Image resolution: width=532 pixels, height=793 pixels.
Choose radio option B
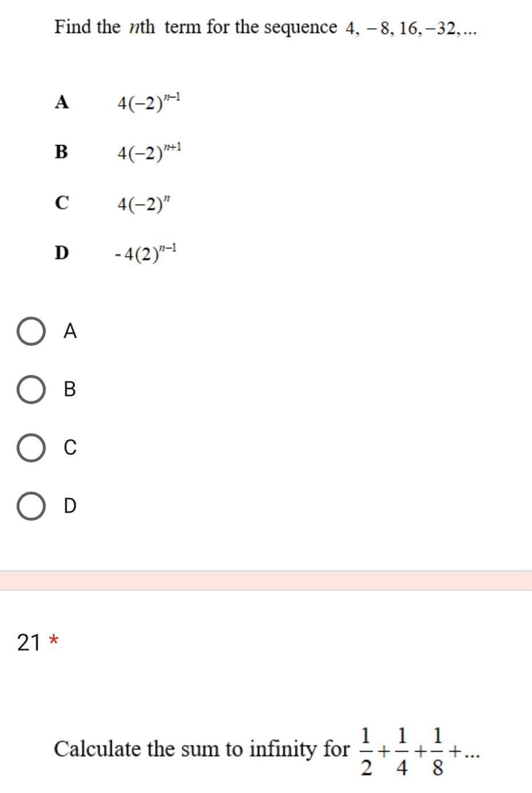31,389
